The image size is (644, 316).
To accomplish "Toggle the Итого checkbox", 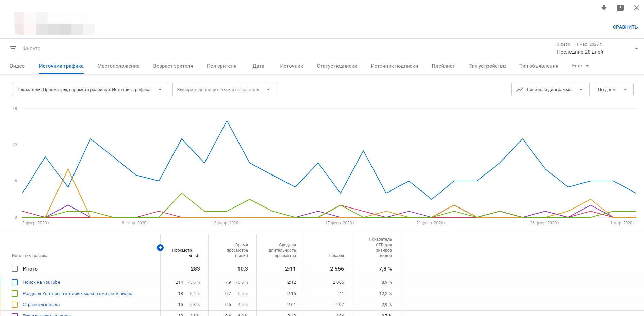I will 15,269.
